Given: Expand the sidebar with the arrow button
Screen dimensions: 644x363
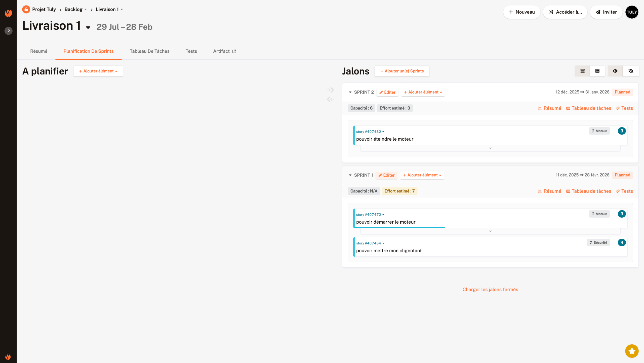Looking at the screenshot, I should [9, 31].
